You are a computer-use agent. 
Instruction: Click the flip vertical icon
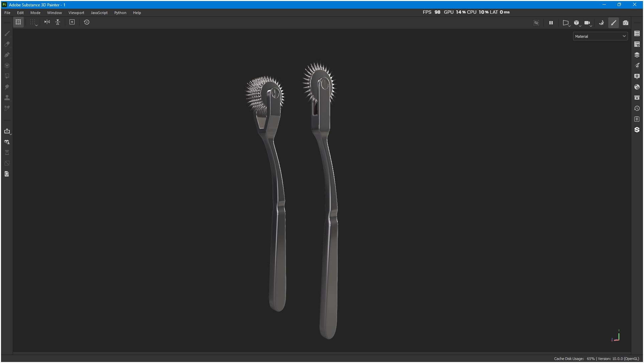tap(58, 22)
